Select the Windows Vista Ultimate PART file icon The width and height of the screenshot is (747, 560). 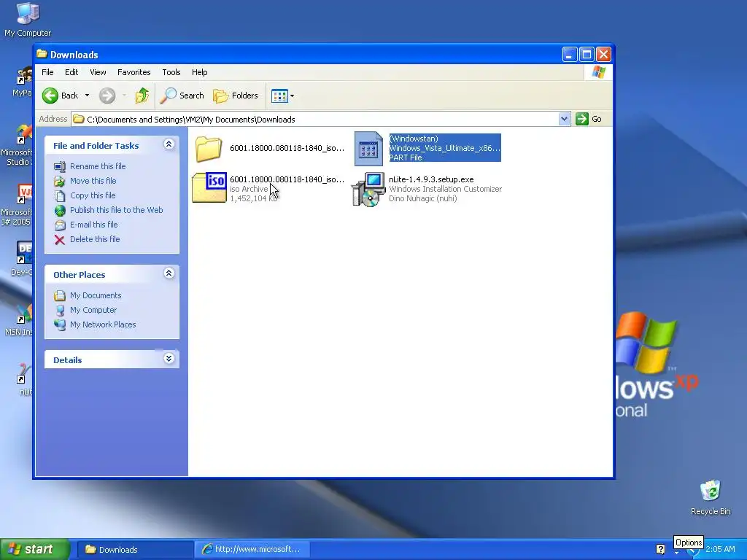point(368,149)
